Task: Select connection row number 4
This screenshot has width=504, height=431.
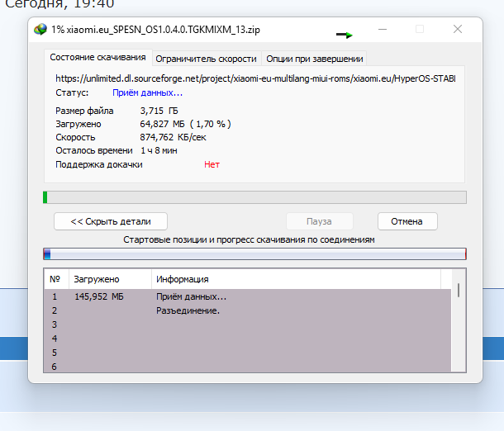Action: point(248,339)
